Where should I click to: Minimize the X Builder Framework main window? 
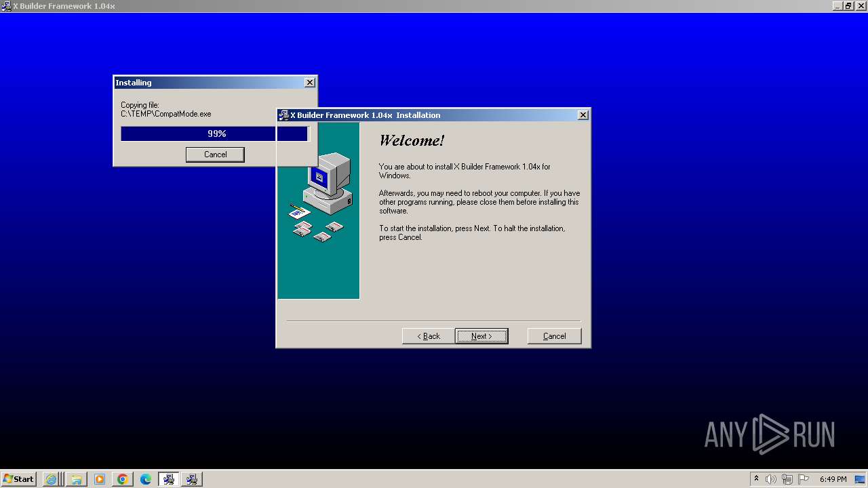click(x=837, y=6)
